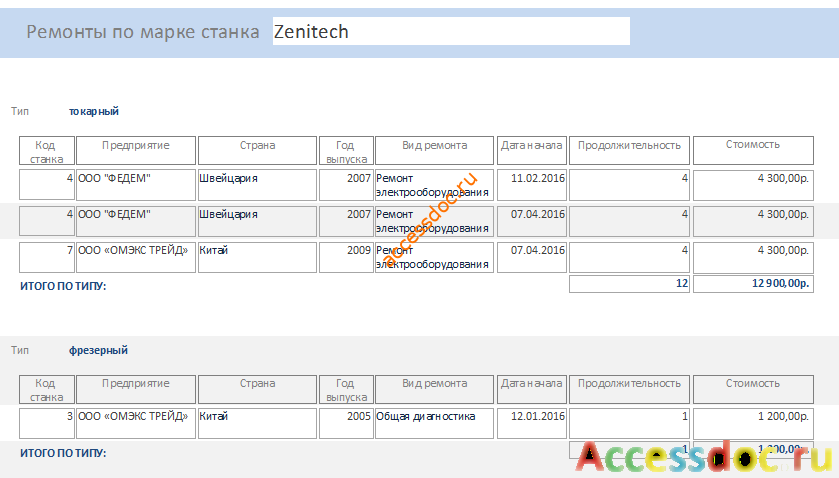Click cost 4 300,00р. in ОМЭКС ТРЕЙД 2009 row
The width and height of the screenshot is (839, 478).
click(x=753, y=257)
